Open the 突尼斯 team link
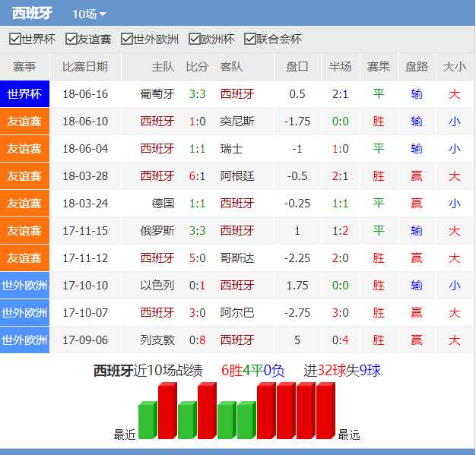 (237, 122)
